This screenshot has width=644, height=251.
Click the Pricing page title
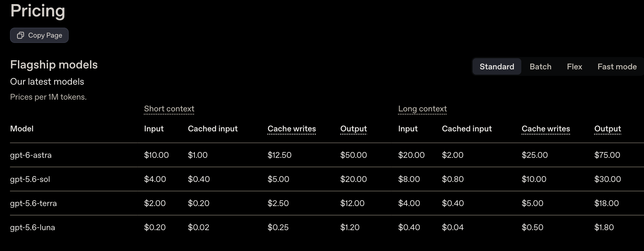(x=38, y=11)
